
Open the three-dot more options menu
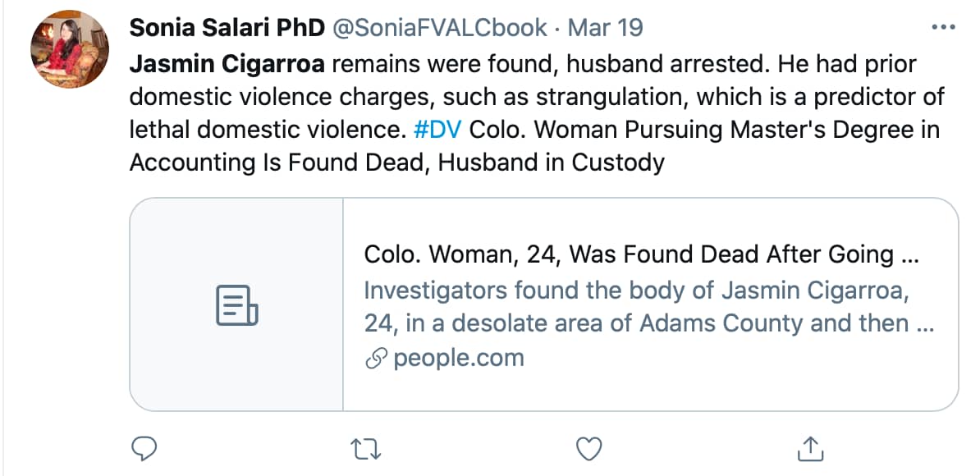pyautogui.click(x=942, y=28)
